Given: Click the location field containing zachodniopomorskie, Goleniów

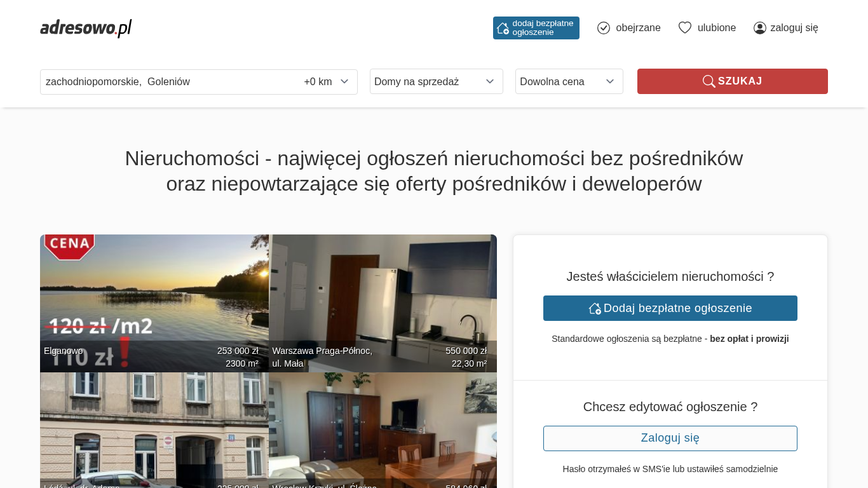Looking at the screenshot, I should point(165,82).
